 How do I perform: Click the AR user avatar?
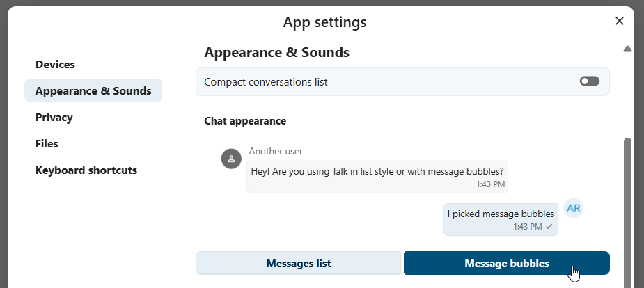point(573,208)
